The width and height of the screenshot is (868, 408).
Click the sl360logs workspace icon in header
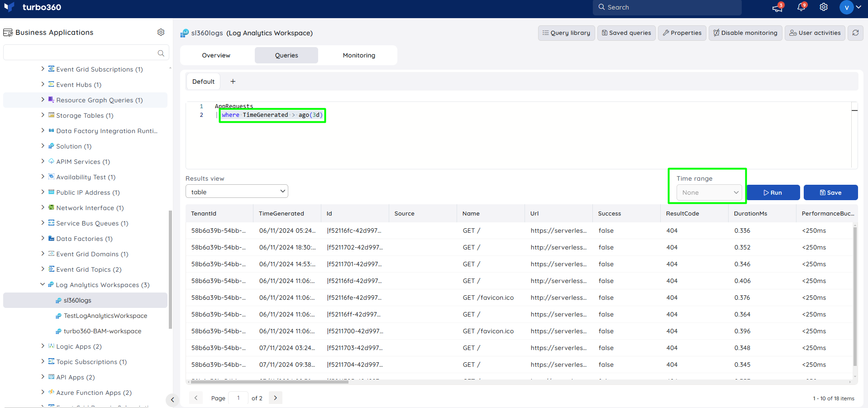[x=185, y=33]
